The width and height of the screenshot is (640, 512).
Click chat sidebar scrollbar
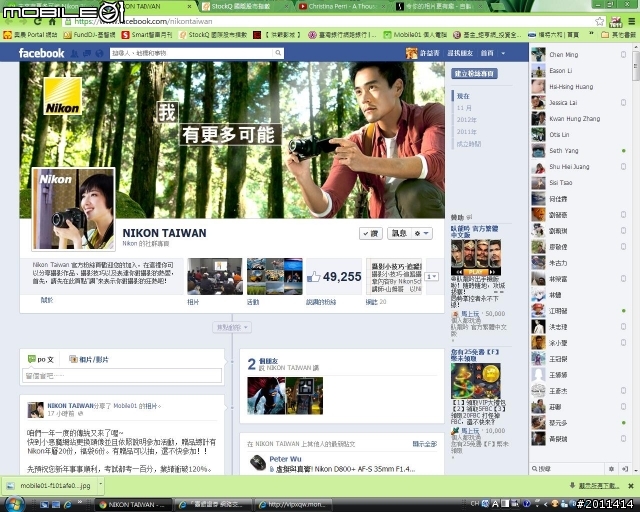(636, 67)
